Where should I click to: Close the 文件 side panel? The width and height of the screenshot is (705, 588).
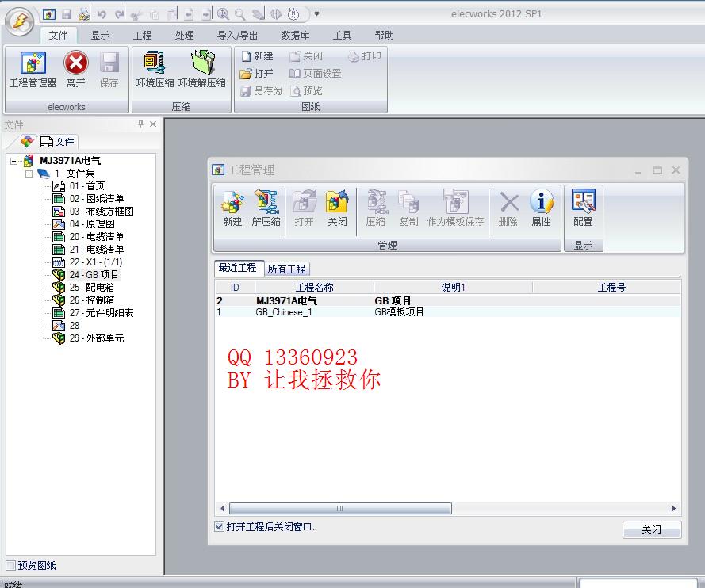153,124
